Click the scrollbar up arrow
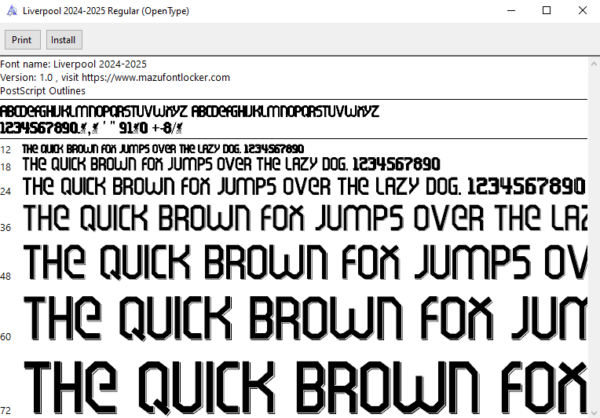Viewport: 600px width, 418px height. coord(594,64)
